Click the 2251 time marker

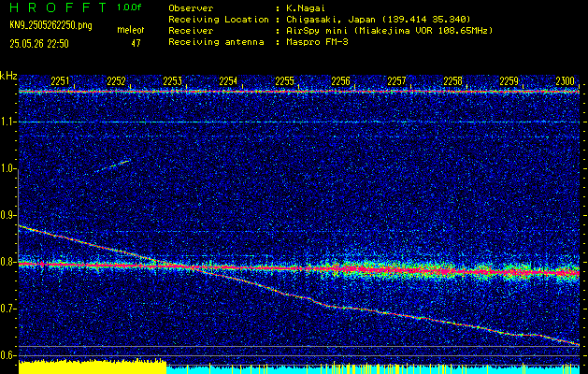point(60,81)
